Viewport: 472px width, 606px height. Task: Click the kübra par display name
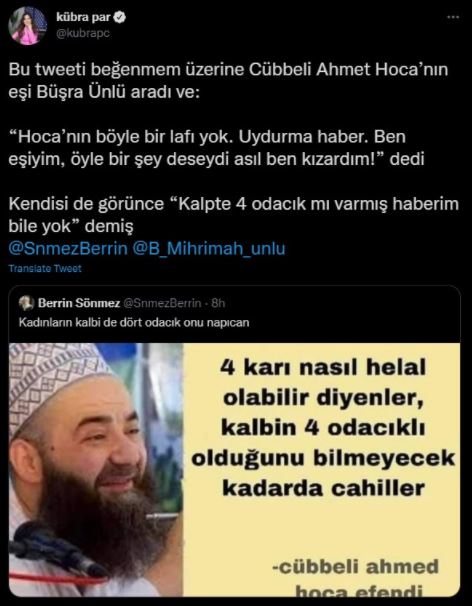(x=83, y=18)
